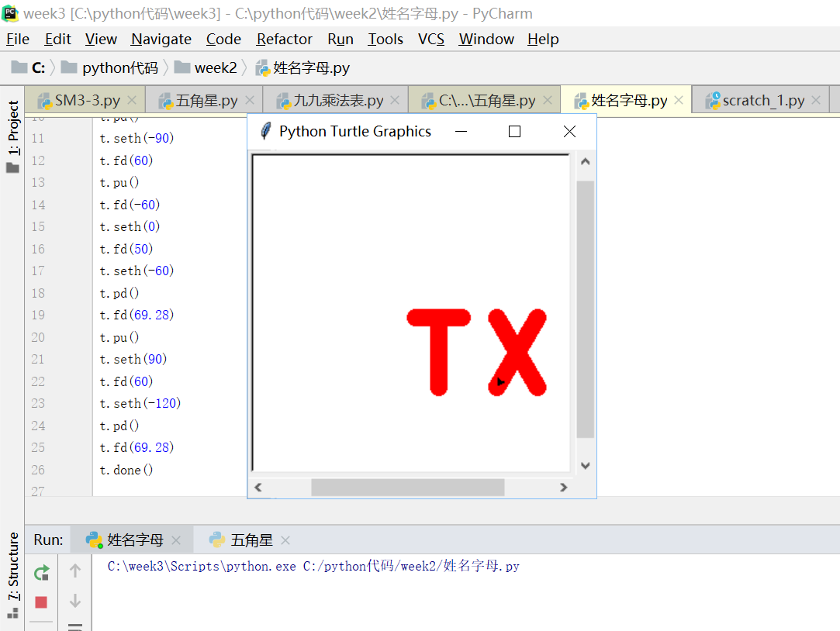Open the Tools menu
This screenshot has width=840, height=631.
[x=385, y=39]
